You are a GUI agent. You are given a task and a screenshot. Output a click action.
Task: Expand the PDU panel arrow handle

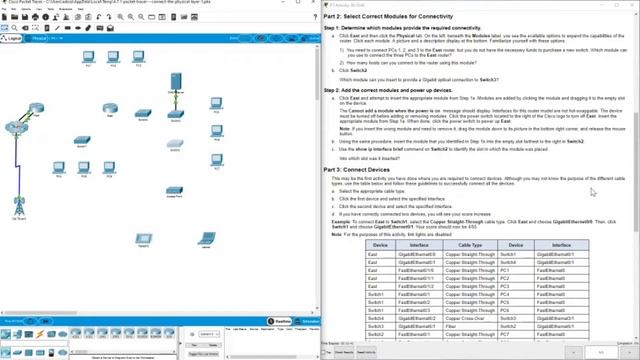(181, 343)
